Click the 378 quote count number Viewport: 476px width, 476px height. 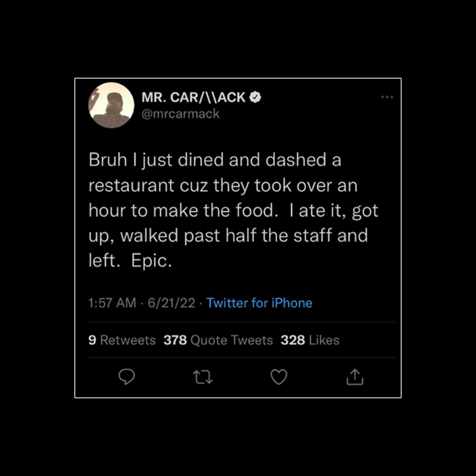tap(175, 340)
